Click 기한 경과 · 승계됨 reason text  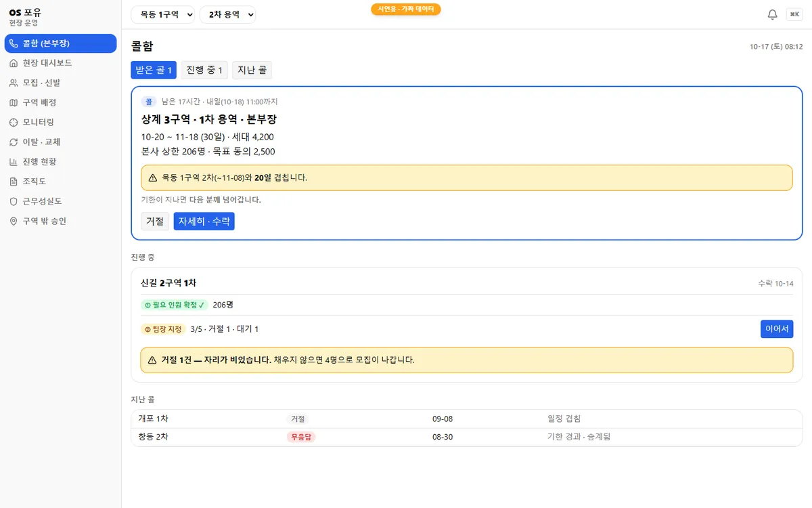click(579, 437)
